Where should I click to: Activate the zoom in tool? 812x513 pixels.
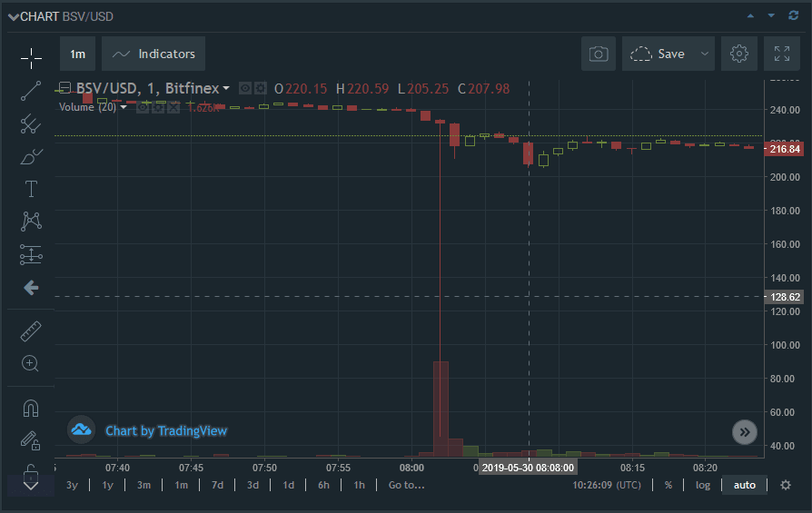pyautogui.click(x=31, y=363)
